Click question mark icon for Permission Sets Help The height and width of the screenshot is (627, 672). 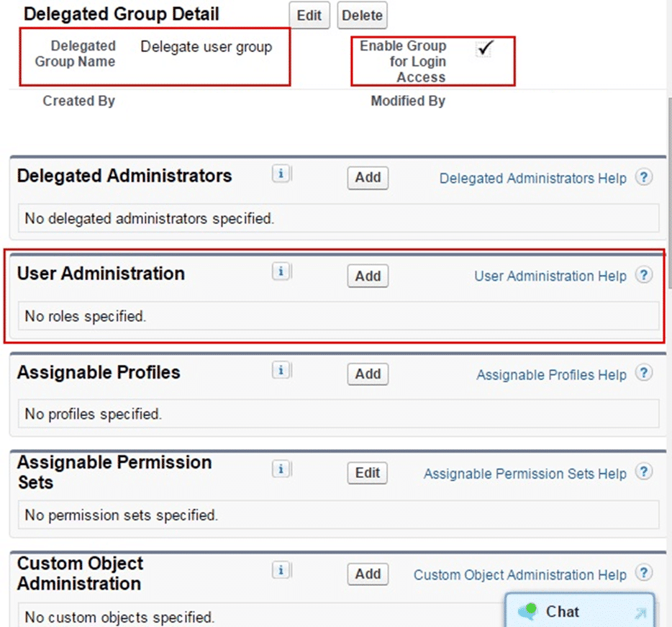(x=644, y=473)
